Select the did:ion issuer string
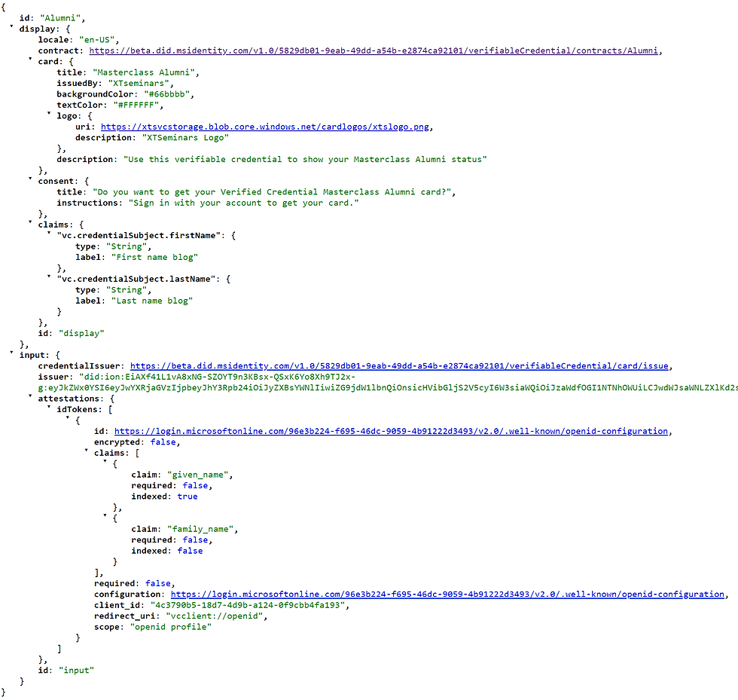738x700 pixels. (388, 382)
